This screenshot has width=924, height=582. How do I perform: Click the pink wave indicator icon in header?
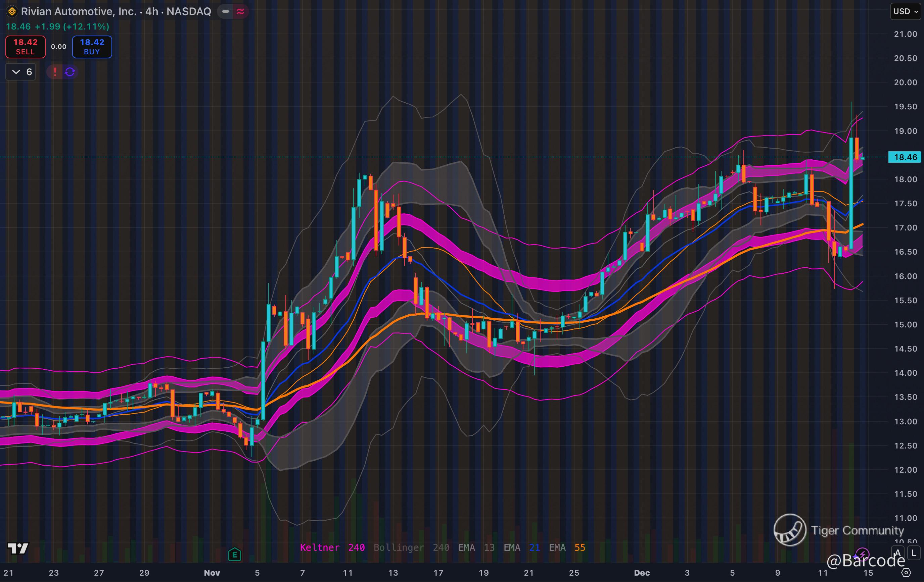point(241,11)
